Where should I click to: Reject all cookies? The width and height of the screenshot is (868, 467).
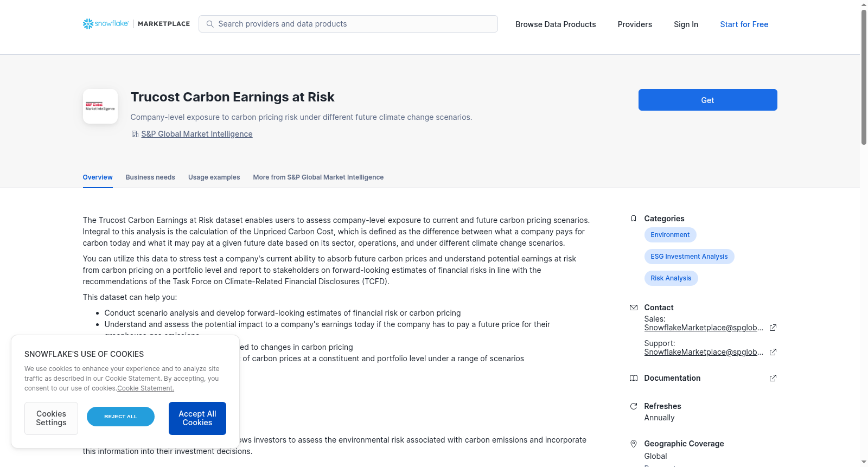[120, 417]
